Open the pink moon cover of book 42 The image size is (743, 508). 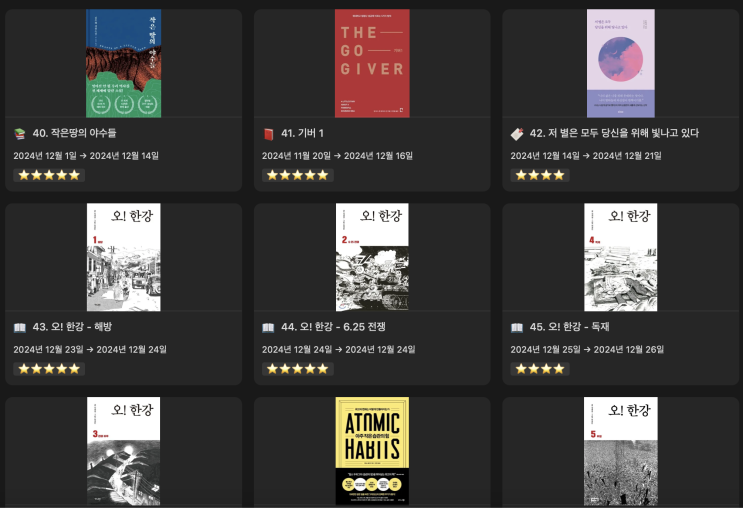(621, 63)
